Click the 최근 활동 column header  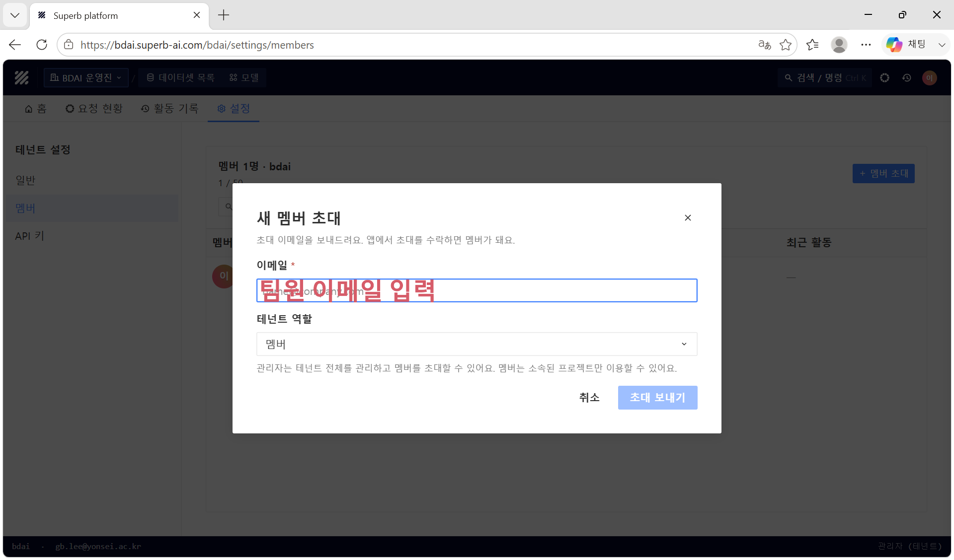pyautogui.click(x=809, y=243)
